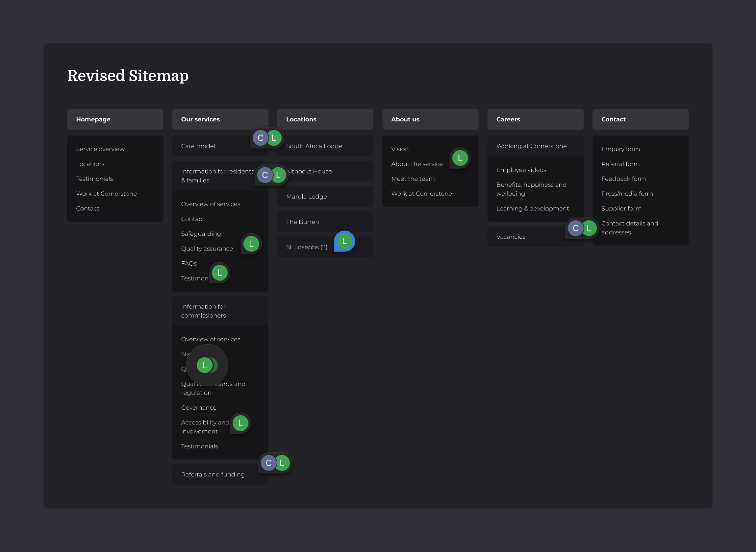Select the Locations column header
Viewport: 756px width, 552px height.
(325, 119)
